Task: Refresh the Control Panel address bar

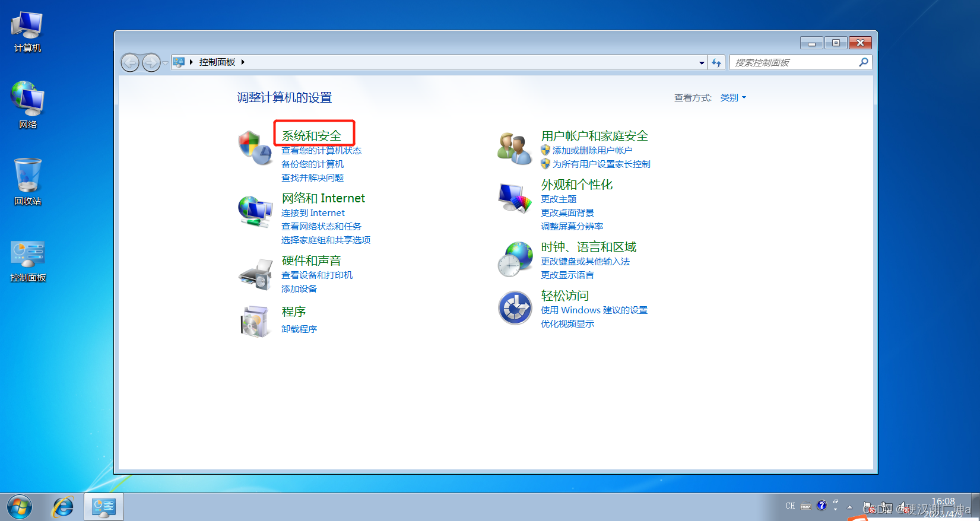Action: [x=716, y=62]
